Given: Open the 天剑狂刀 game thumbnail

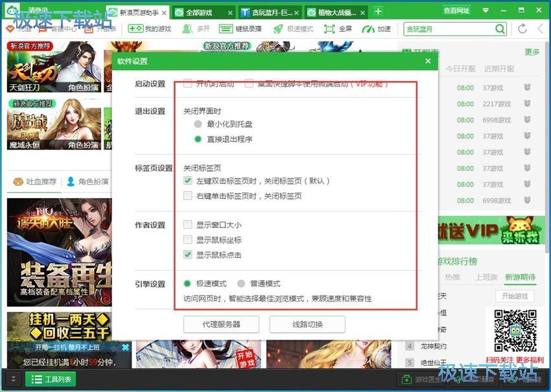Looking at the screenshot, I should [54, 67].
